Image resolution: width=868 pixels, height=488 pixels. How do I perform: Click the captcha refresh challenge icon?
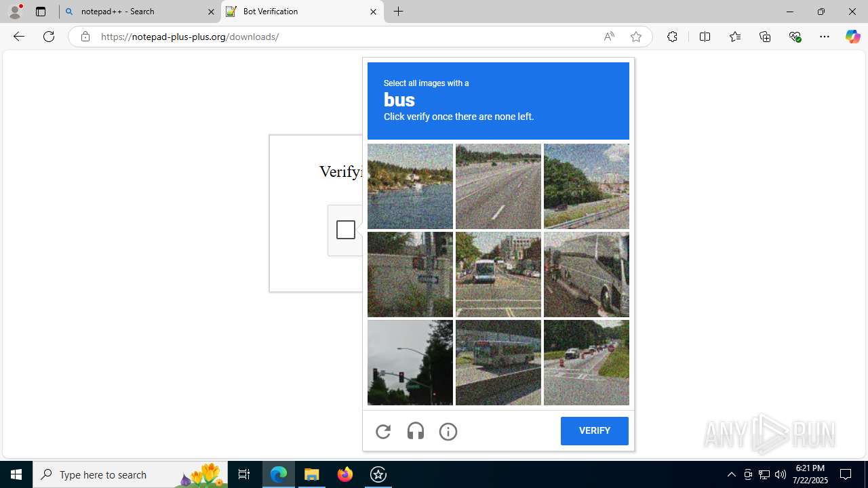[383, 431]
